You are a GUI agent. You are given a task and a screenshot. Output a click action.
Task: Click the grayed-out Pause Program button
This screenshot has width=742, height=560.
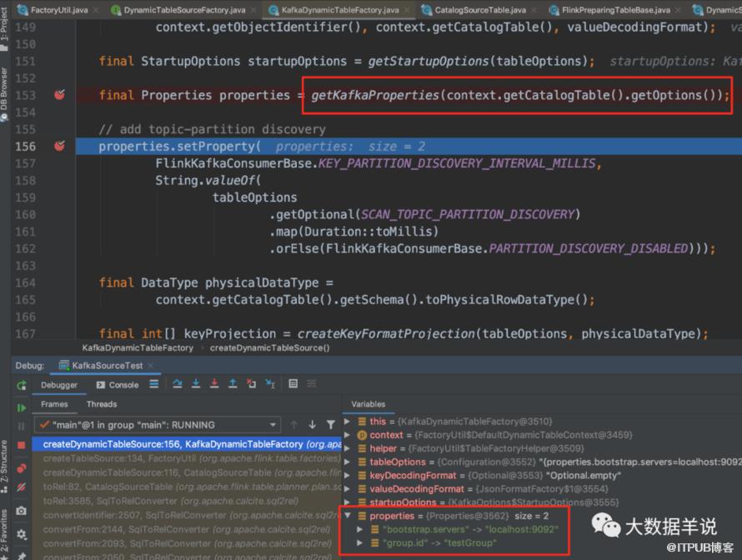tap(22, 426)
